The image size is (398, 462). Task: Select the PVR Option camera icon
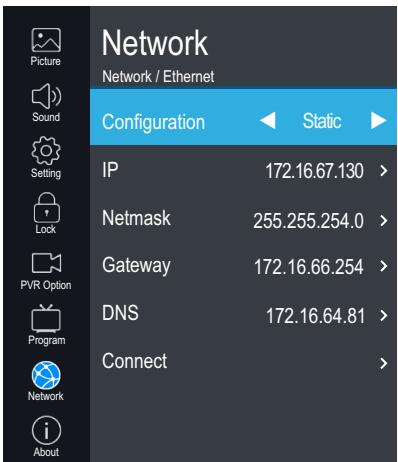click(x=46, y=263)
